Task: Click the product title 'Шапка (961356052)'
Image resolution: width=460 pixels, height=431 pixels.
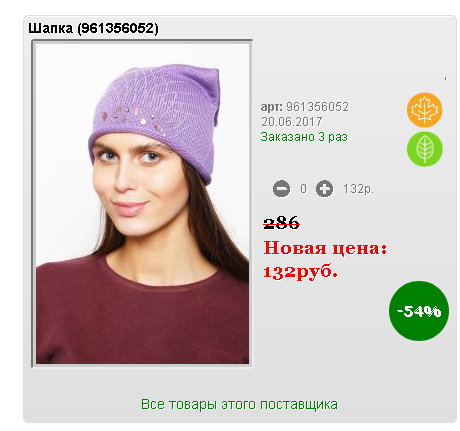Action: (93, 28)
